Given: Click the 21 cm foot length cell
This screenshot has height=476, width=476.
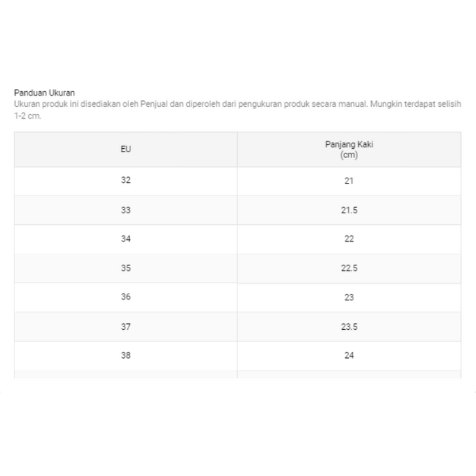Looking at the screenshot, I should tap(349, 180).
